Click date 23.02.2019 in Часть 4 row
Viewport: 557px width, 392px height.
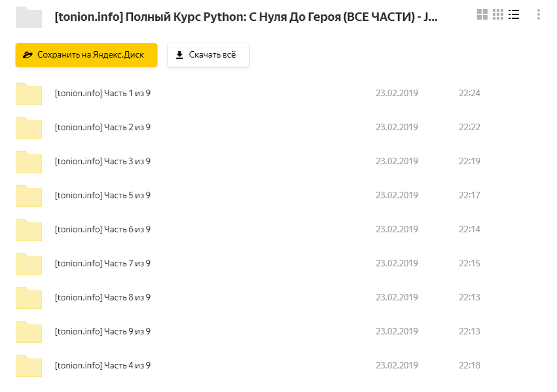pyautogui.click(x=397, y=365)
